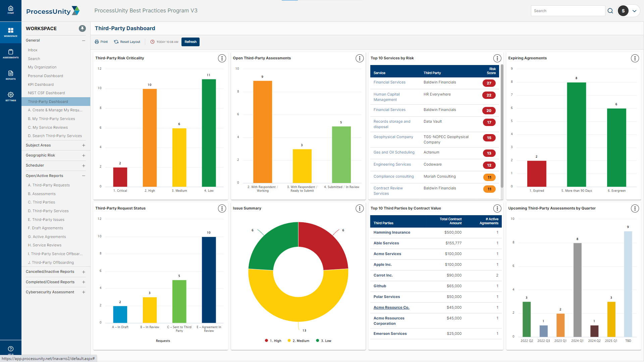Click the Medium legend yellow swatch
This screenshot has height=362, width=644.
tap(289, 341)
